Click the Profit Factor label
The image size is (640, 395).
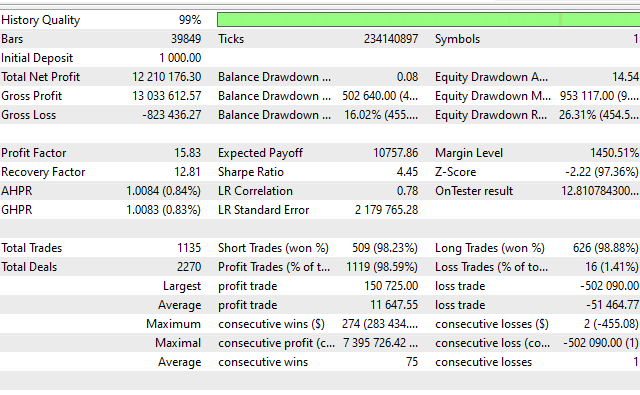coord(33,153)
